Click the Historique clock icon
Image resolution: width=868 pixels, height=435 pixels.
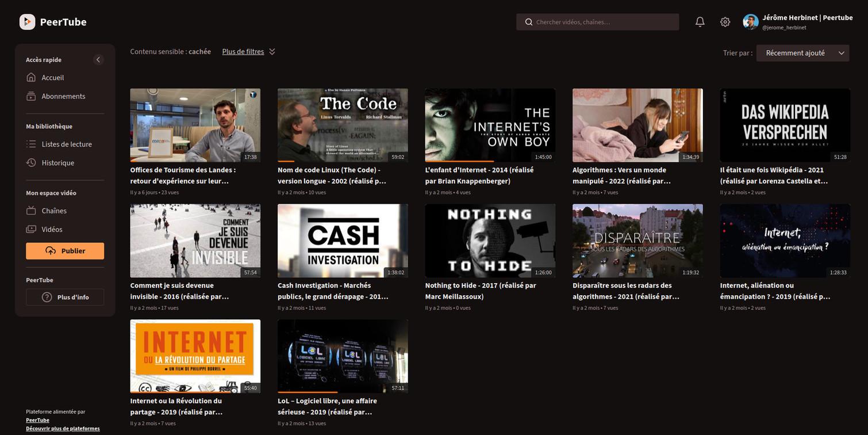point(31,163)
